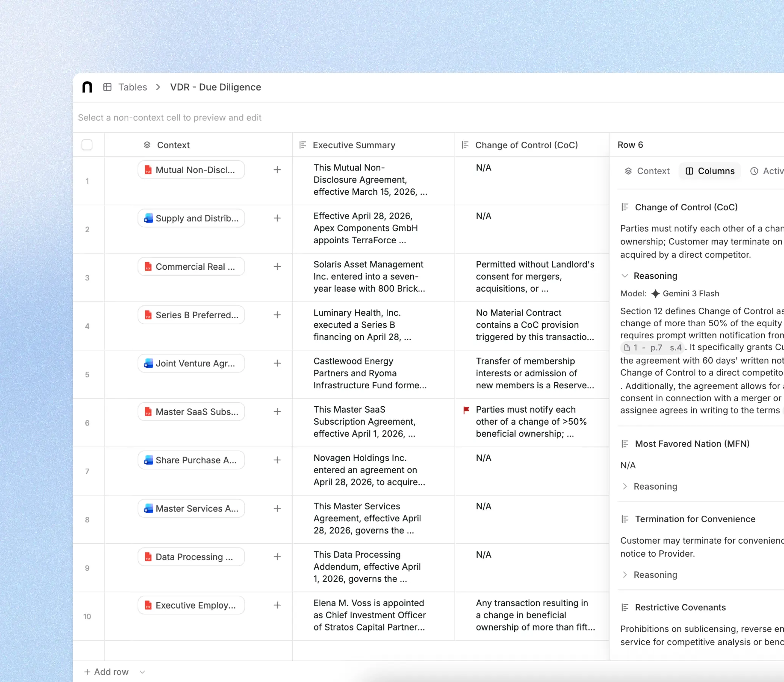Click the app logo icon
The image size is (784, 682).
coord(87,87)
